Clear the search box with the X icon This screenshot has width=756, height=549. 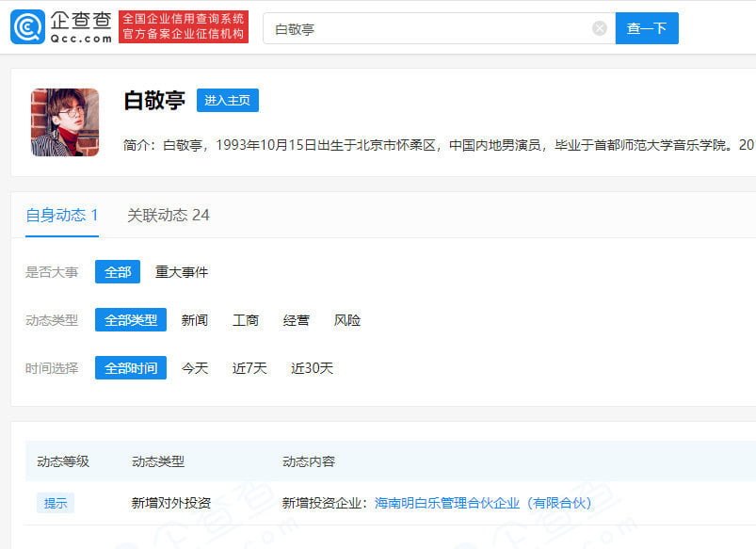pos(600,28)
